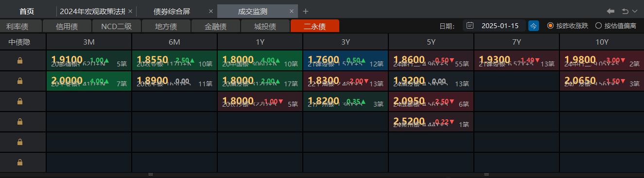Screen dimensions: 644x178
Task: Click the back arrow icon at top right
Action: click(x=610, y=11)
